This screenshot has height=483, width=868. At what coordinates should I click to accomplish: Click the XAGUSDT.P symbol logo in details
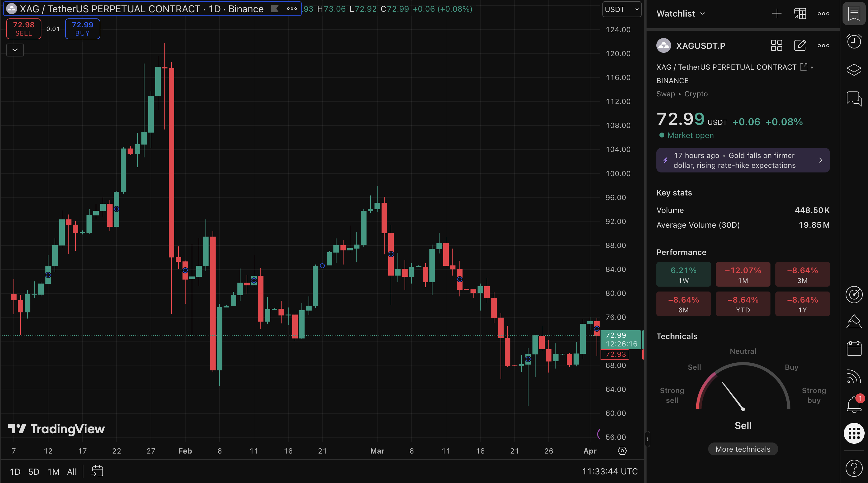coord(664,45)
